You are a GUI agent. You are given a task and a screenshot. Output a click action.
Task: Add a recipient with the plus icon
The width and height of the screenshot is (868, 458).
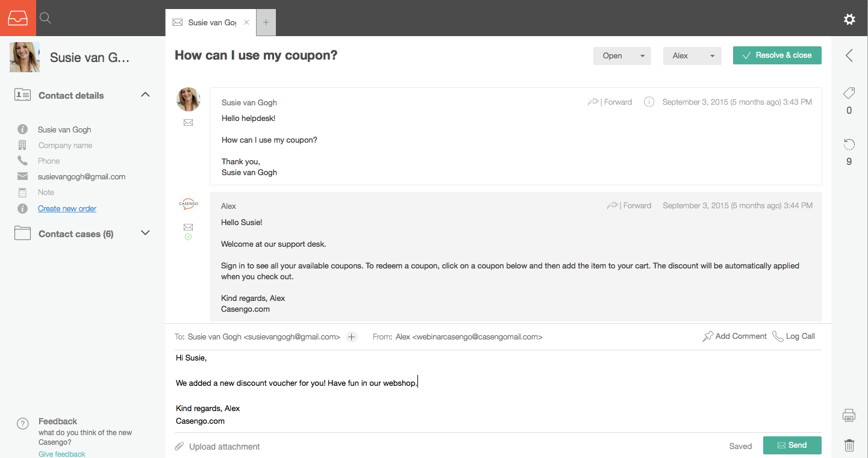352,337
